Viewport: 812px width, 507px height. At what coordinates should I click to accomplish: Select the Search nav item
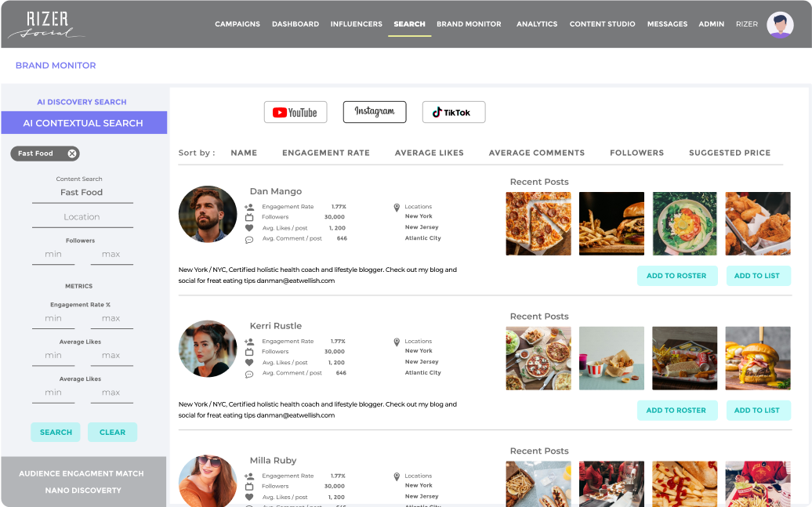(x=410, y=24)
